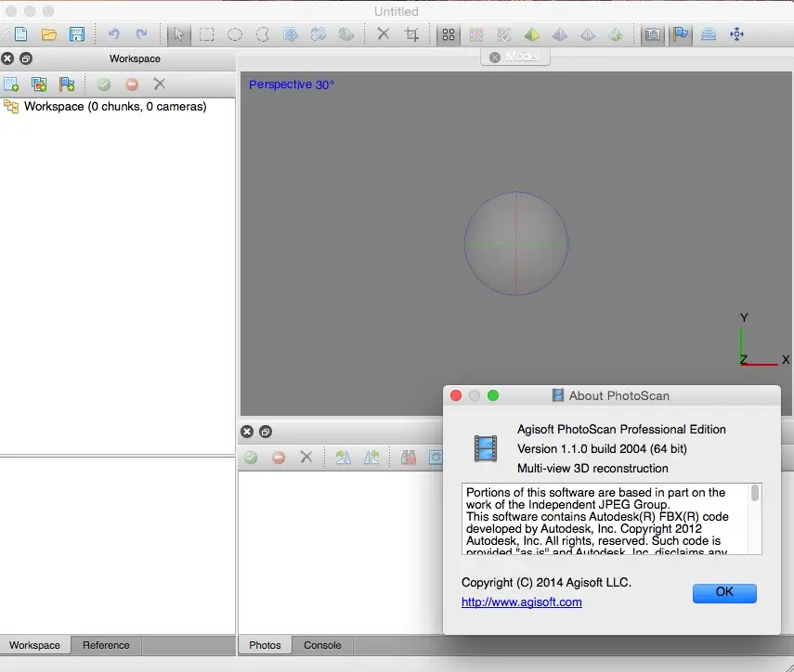Viewport: 794px width, 672px height.
Task: Add a marker from the Workspace toolbar
Action: (67, 84)
